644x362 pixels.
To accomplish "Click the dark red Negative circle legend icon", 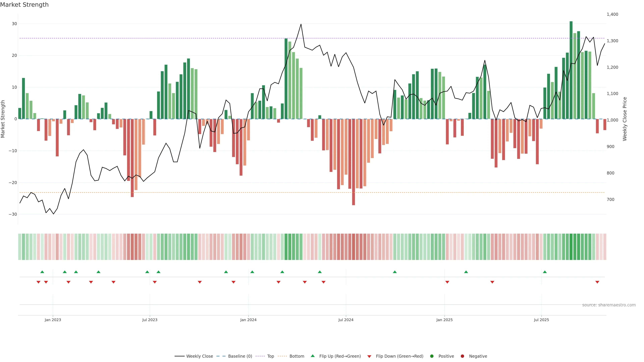I will coord(462,356).
